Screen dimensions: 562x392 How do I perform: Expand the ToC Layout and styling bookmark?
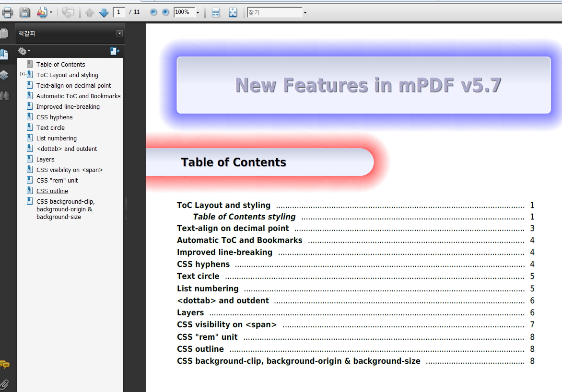click(x=22, y=74)
